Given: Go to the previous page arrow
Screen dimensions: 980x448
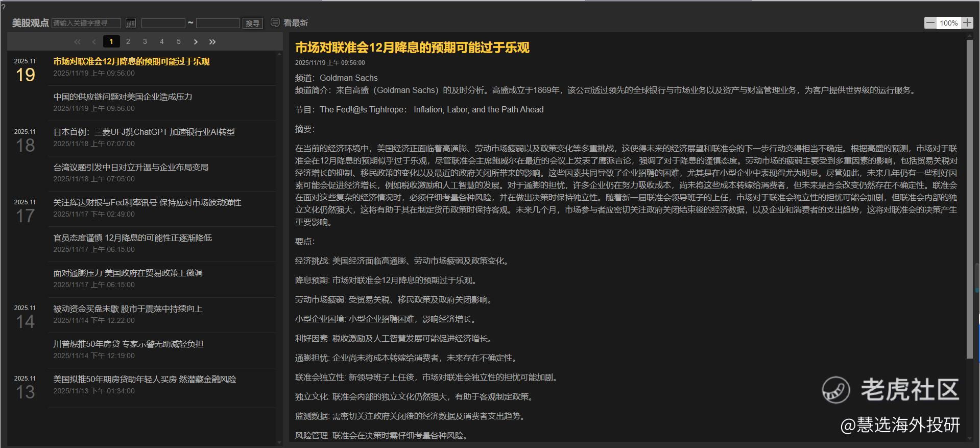Looking at the screenshot, I should click(94, 42).
